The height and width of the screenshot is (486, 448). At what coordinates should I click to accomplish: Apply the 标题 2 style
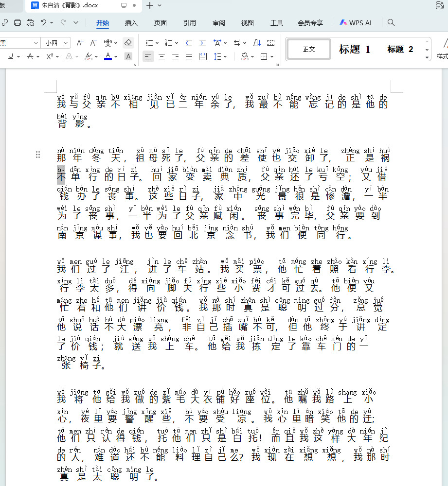click(x=400, y=49)
